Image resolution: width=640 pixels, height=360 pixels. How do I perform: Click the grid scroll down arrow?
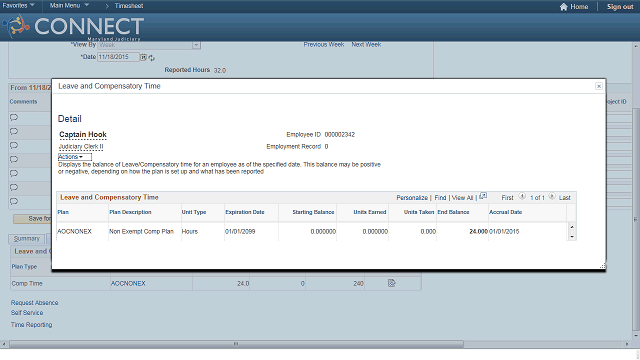click(x=571, y=237)
